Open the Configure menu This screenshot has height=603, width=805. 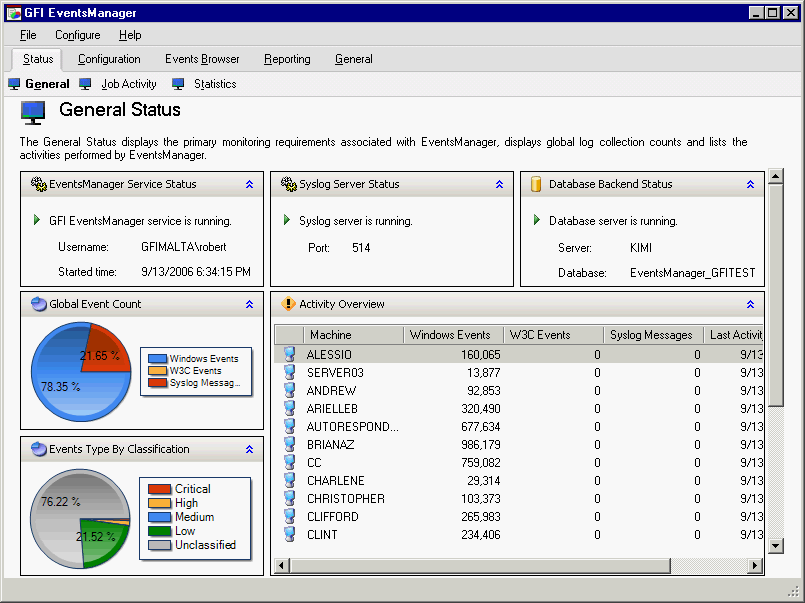pyautogui.click(x=77, y=35)
